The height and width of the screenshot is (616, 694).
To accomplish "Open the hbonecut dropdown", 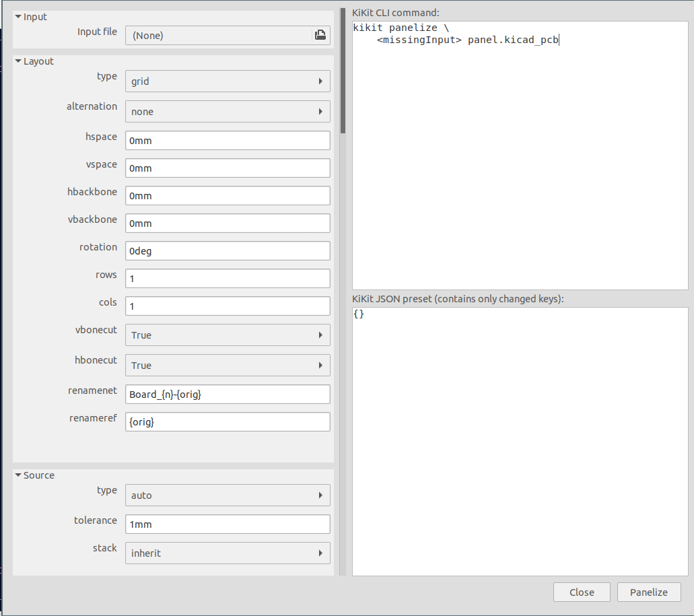I will click(228, 366).
